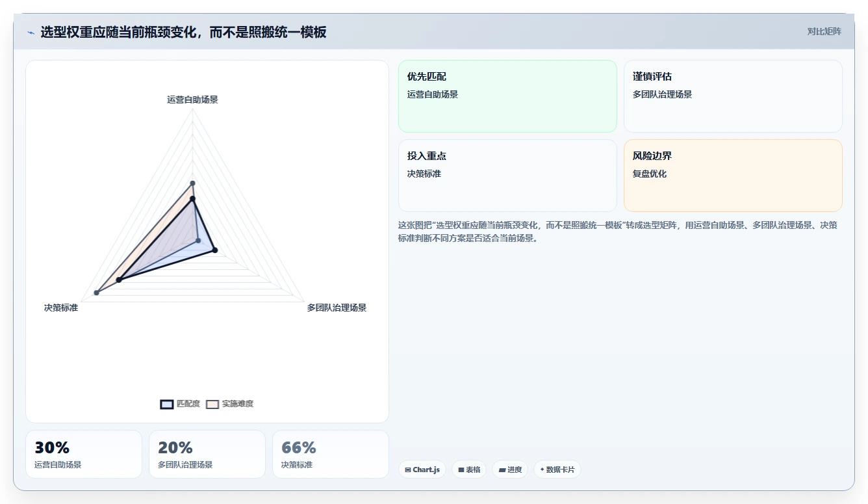Click the 20% 多团队治理场景 stat card

(x=207, y=454)
